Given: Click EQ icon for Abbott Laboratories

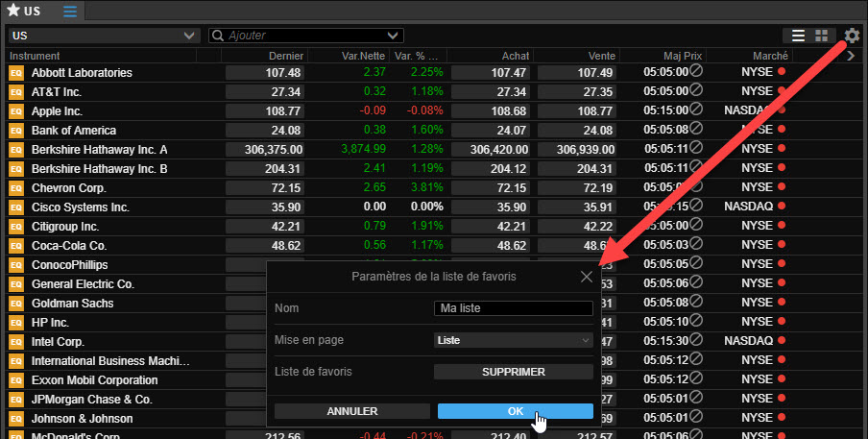Looking at the screenshot, I should [16, 73].
